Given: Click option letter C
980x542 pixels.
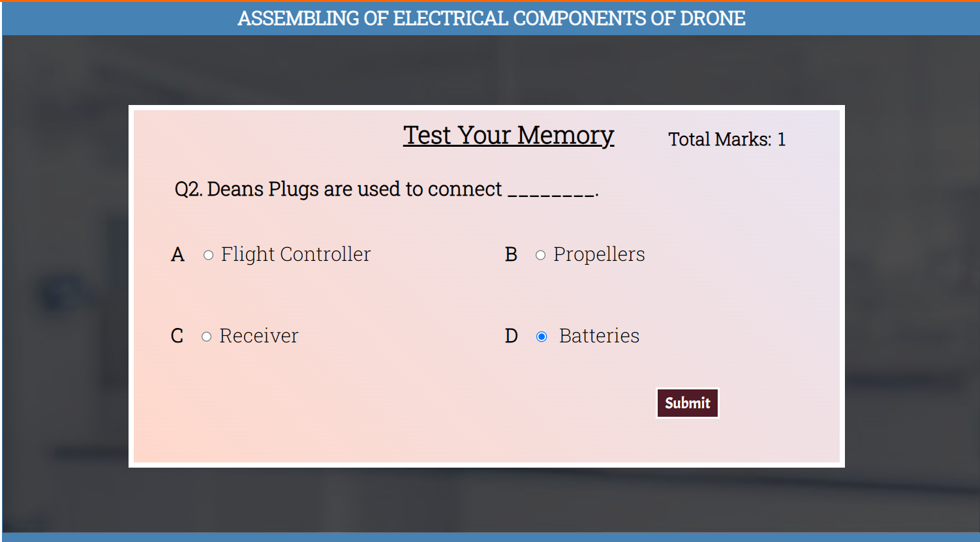Looking at the screenshot, I should click(x=177, y=336).
